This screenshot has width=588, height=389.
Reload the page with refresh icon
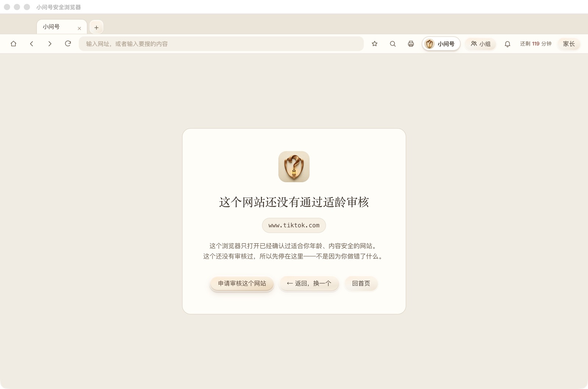point(68,44)
